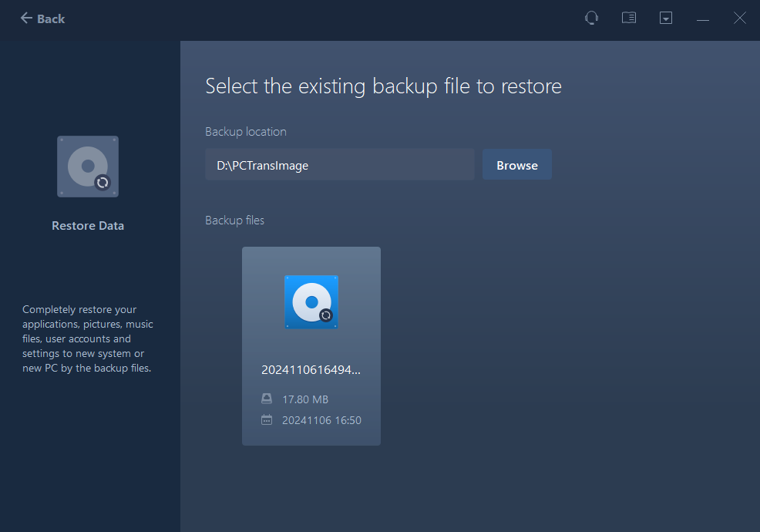
Task: Select backup file name 2024110616494...
Action: point(311,370)
